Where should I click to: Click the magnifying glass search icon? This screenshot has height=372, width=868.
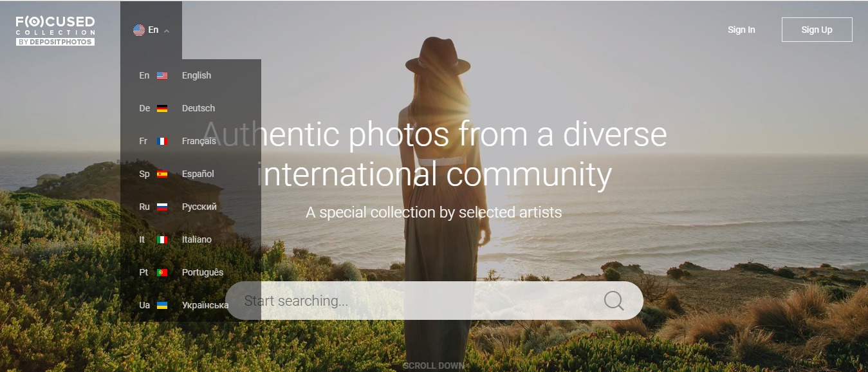point(614,301)
